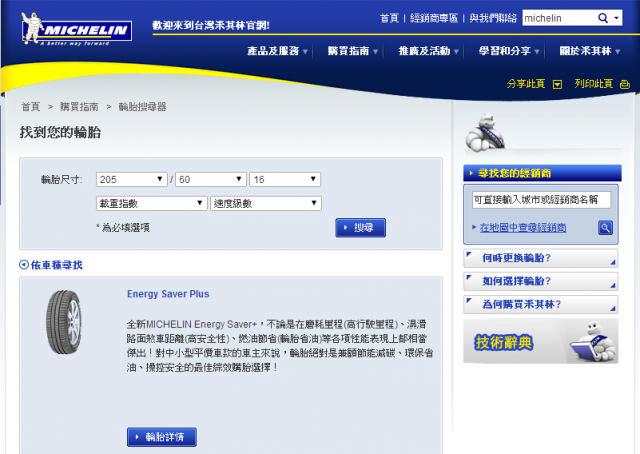Click the search magnifier icon in header

602,18
